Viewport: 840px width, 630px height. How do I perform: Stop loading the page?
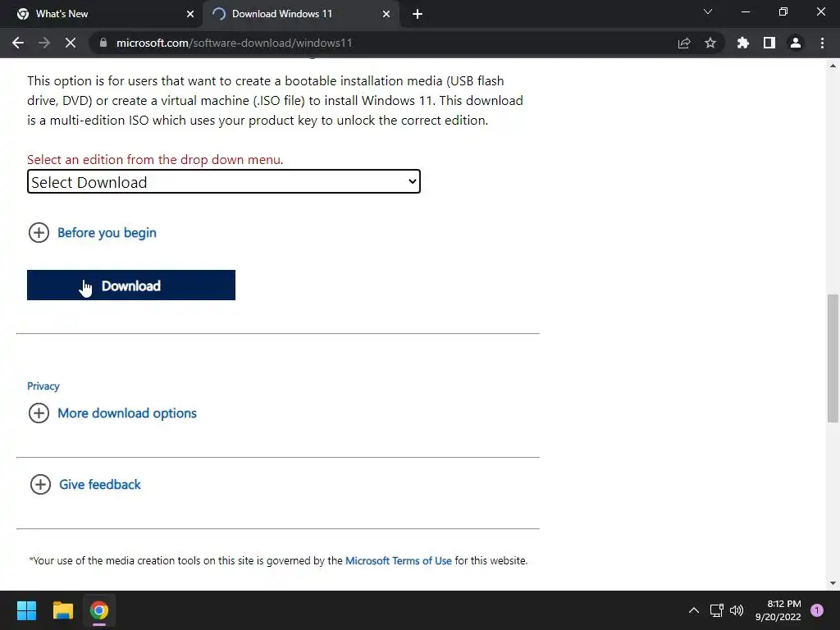pos(71,43)
